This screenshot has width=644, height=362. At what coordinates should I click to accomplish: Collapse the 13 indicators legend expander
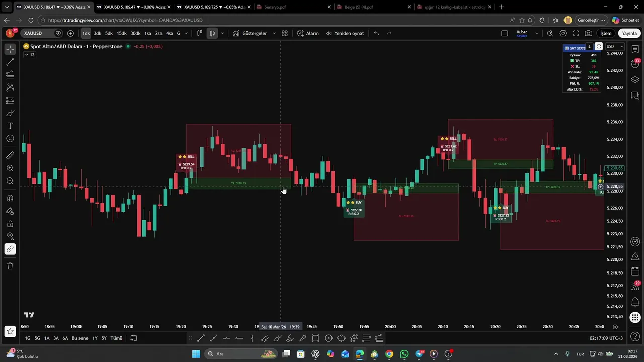coord(30,55)
